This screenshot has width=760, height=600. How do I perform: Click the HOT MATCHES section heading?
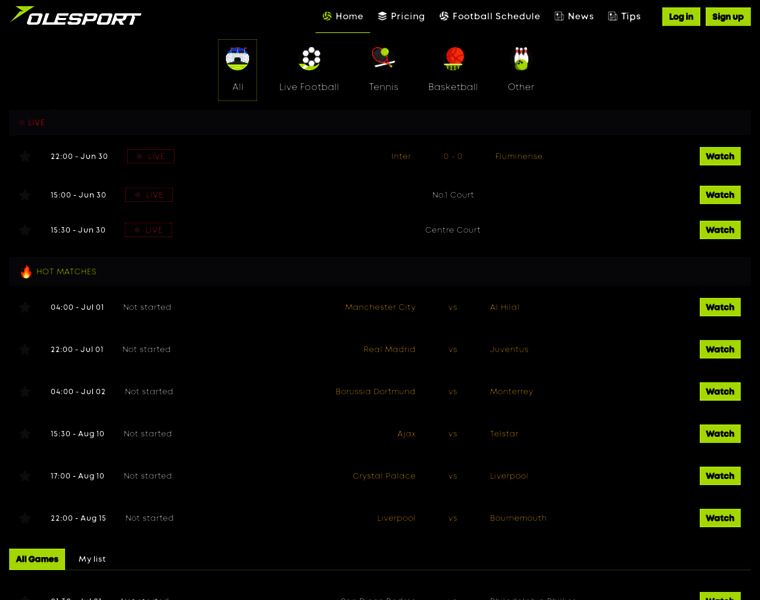66,272
